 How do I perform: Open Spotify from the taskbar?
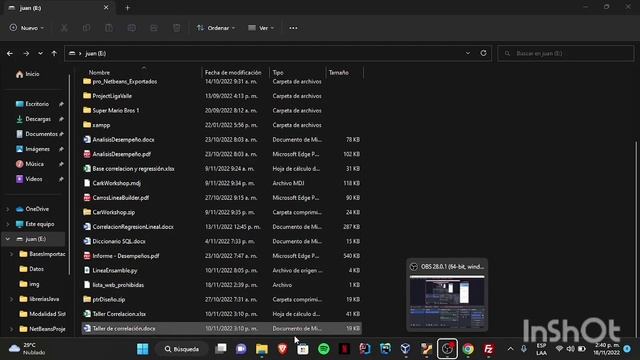[324, 349]
